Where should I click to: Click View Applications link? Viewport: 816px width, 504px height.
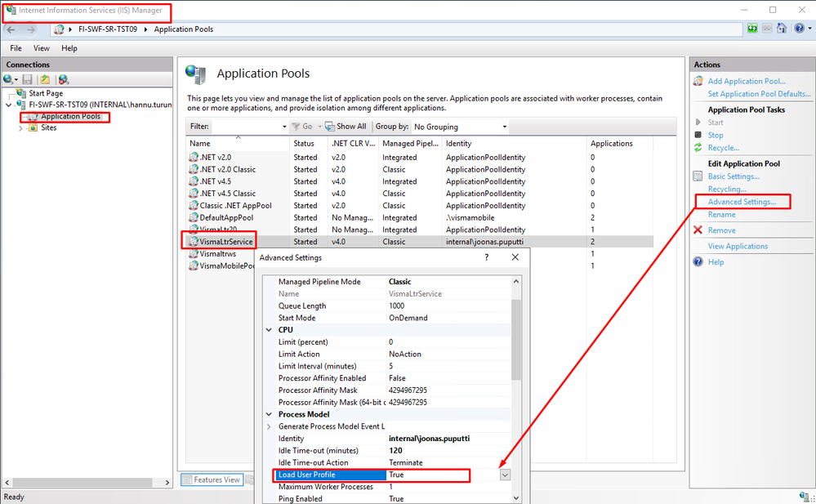coord(738,246)
